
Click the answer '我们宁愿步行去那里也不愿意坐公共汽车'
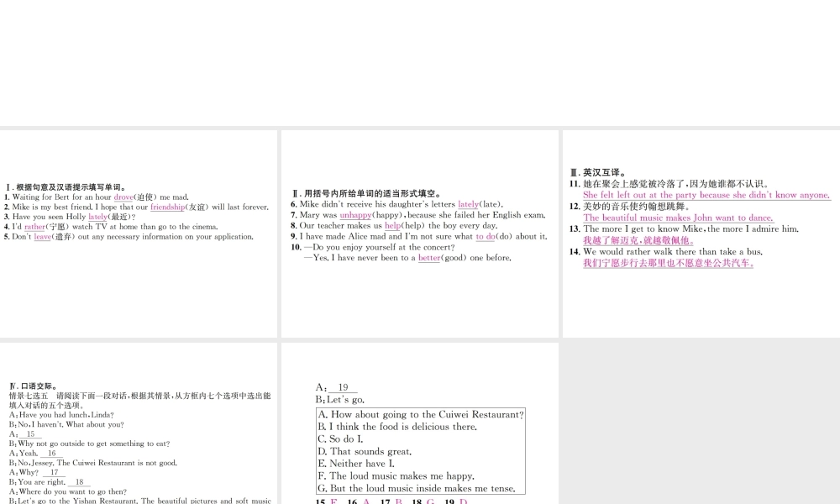668,263
